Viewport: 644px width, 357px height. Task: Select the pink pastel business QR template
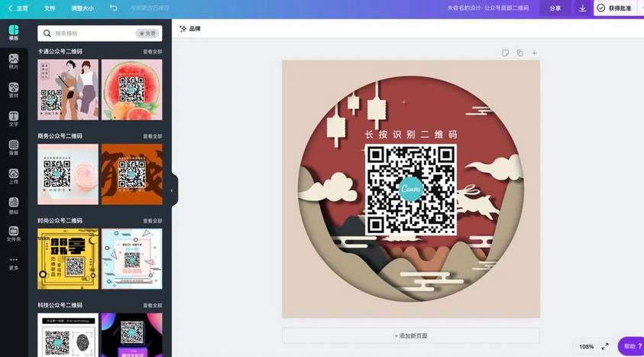(68, 174)
